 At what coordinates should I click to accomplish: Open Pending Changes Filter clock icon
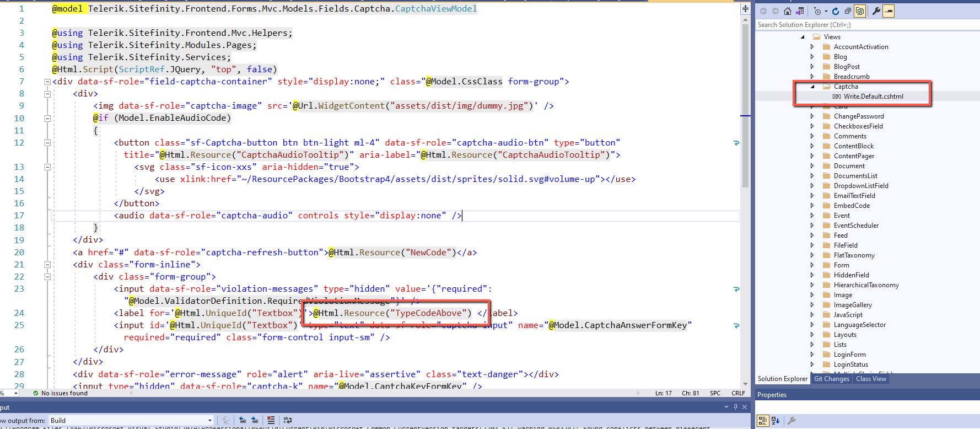817,11
